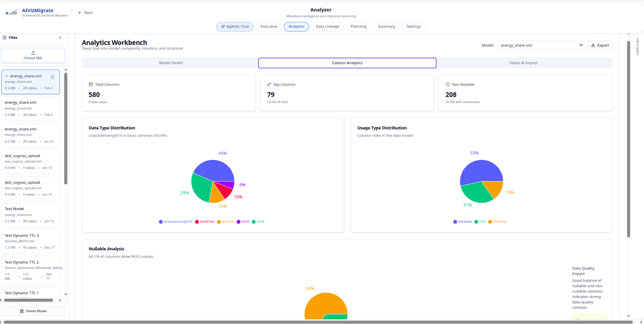Viewport: 644px width, 324px height.
Task: Open the Data Lineage tab
Action: (328, 27)
